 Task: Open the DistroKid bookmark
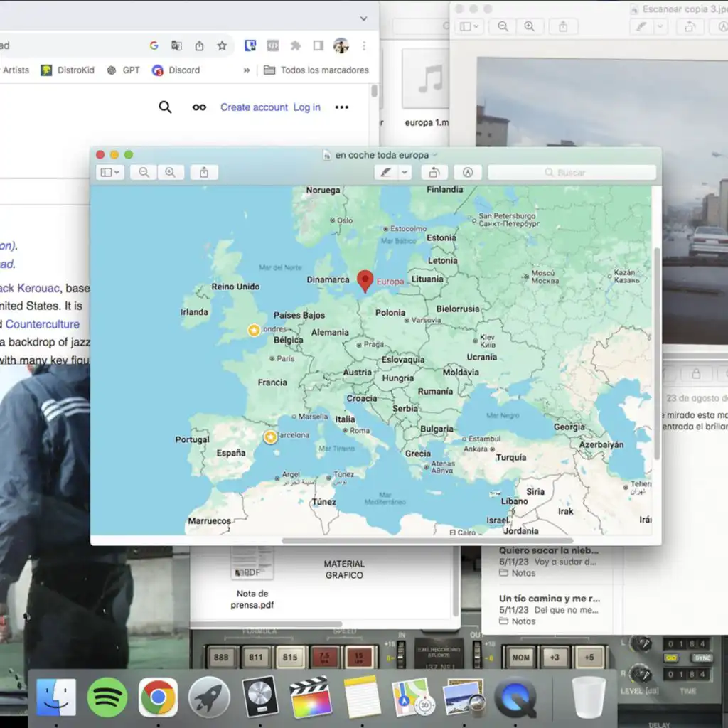68,70
